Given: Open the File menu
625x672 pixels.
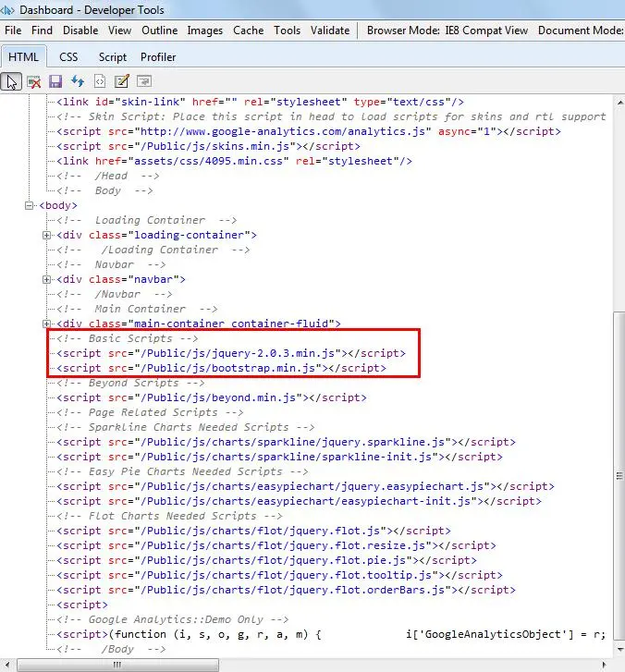Looking at the screenshot, I should tap(13, 31).
